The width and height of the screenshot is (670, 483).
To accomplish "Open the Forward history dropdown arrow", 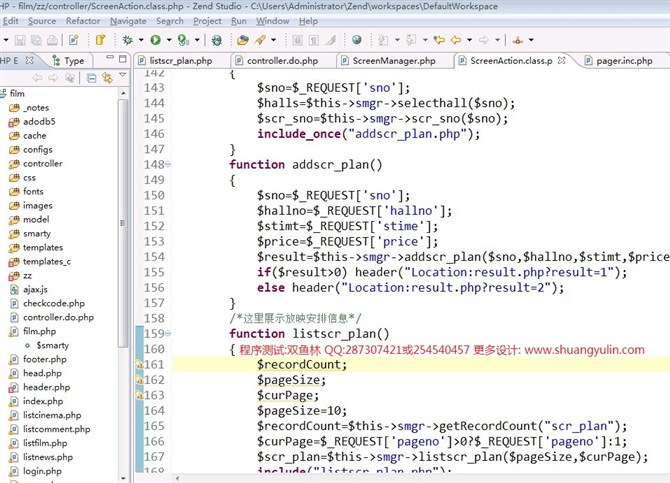I will point(498,40).
